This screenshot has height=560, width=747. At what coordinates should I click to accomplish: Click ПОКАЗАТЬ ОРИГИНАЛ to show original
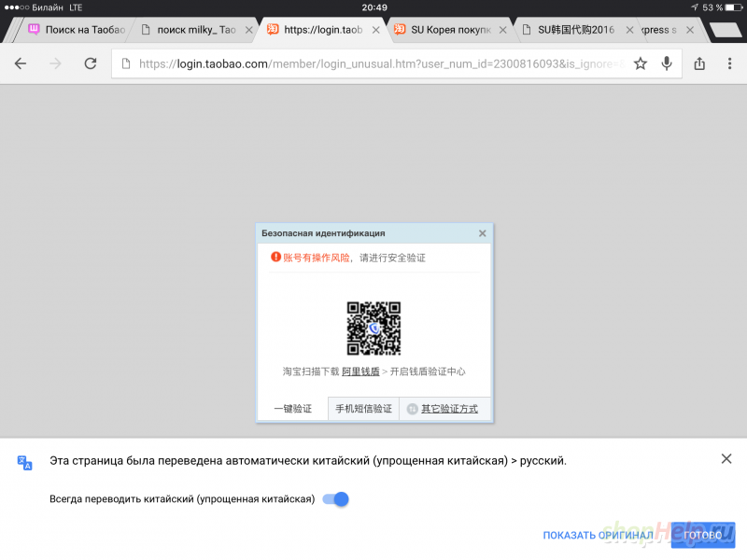click(x=598, y=535)
